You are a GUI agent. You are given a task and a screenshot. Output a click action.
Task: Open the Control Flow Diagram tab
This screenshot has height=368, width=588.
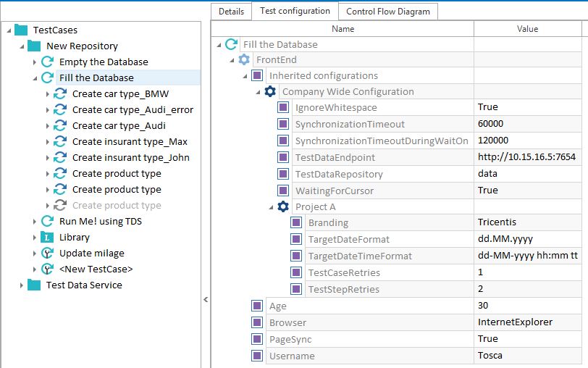click(x=387, y=11)
